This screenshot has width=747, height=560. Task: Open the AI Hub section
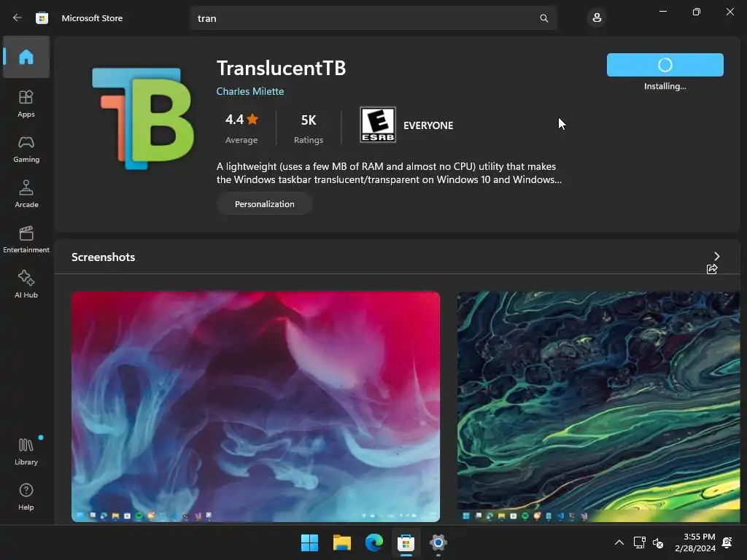[x=26, y=284]
